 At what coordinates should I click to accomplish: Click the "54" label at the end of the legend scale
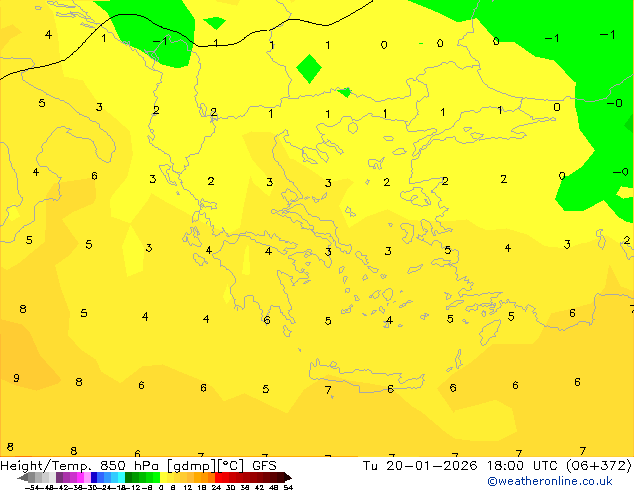click(x=288, y=487)
